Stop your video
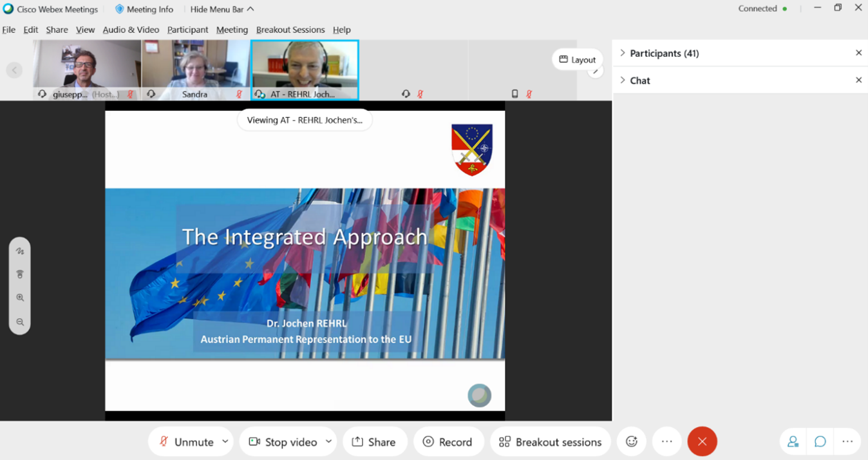868x460 pixels. click(282, 442)
